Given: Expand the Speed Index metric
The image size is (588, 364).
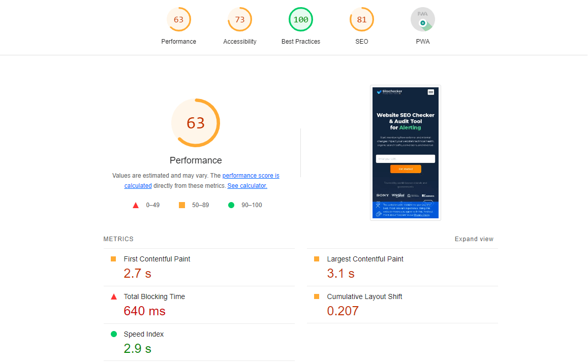Looking at the screenshot, I should [199, 342].
